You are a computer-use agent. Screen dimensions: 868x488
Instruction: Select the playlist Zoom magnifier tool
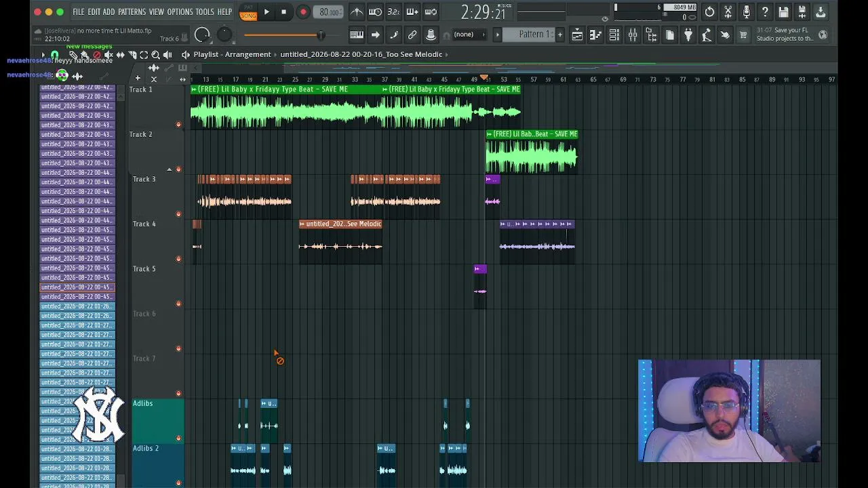155,54
